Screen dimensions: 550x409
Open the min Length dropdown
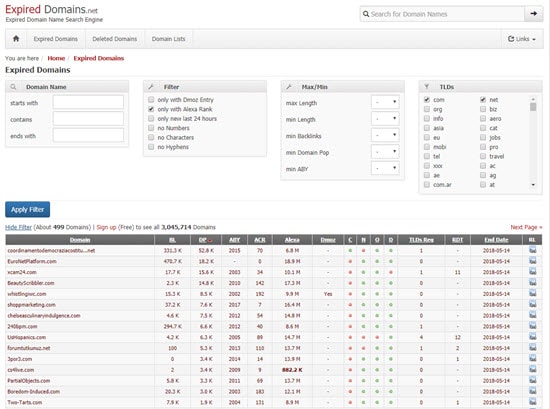click(x=385, y=119)
